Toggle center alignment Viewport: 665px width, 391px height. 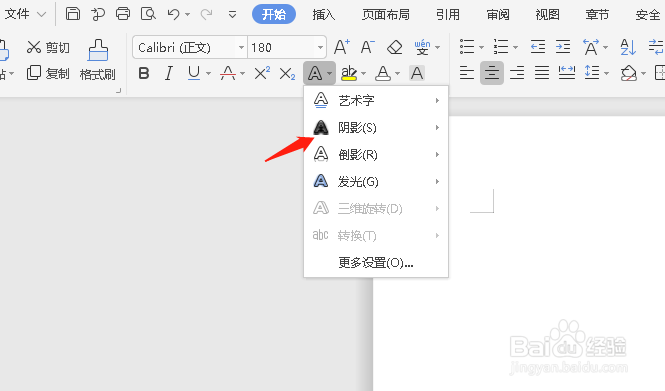492,73
